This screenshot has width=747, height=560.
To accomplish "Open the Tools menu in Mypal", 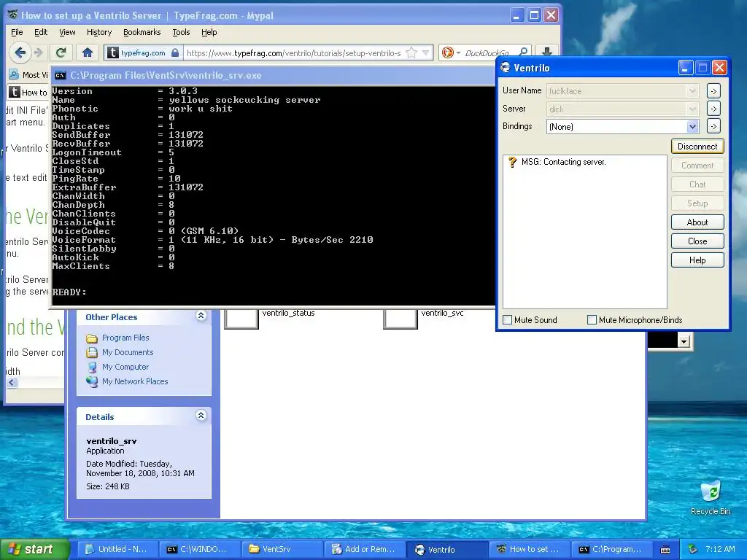I will (x=181, y=32).
